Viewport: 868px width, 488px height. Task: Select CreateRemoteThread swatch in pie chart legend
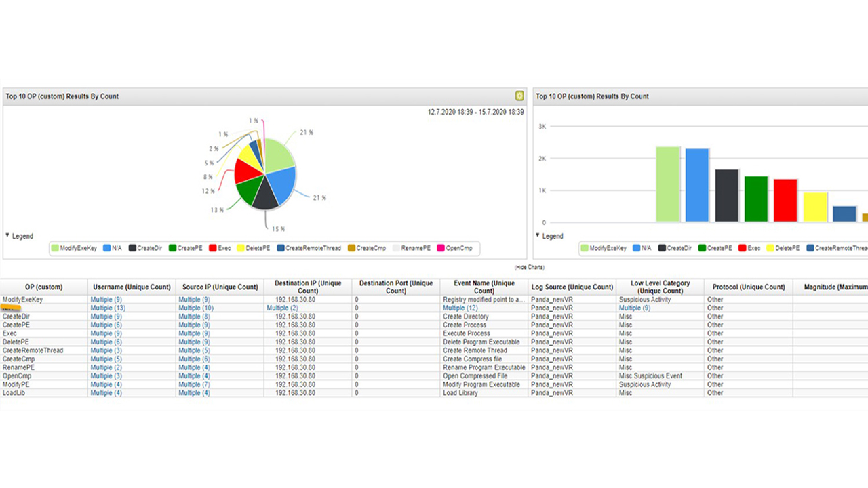click(x=281, y=249)
